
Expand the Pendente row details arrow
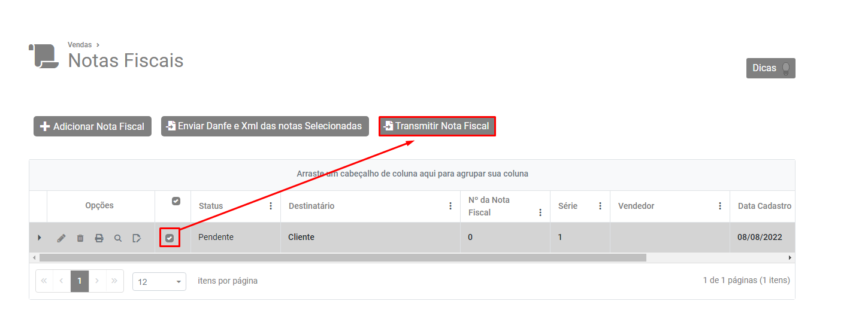(x=40, y=238)
